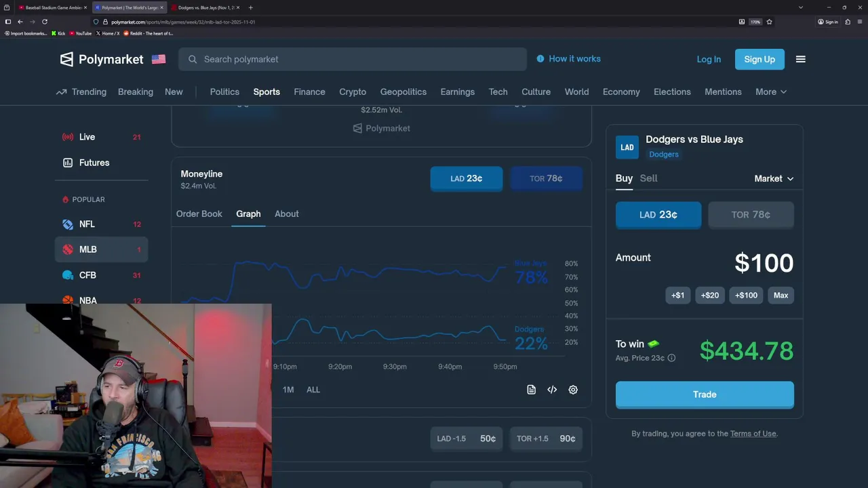This screenshot has width=868, height=488.
Task: Add +$100 to amount
Action: [747, 295]
